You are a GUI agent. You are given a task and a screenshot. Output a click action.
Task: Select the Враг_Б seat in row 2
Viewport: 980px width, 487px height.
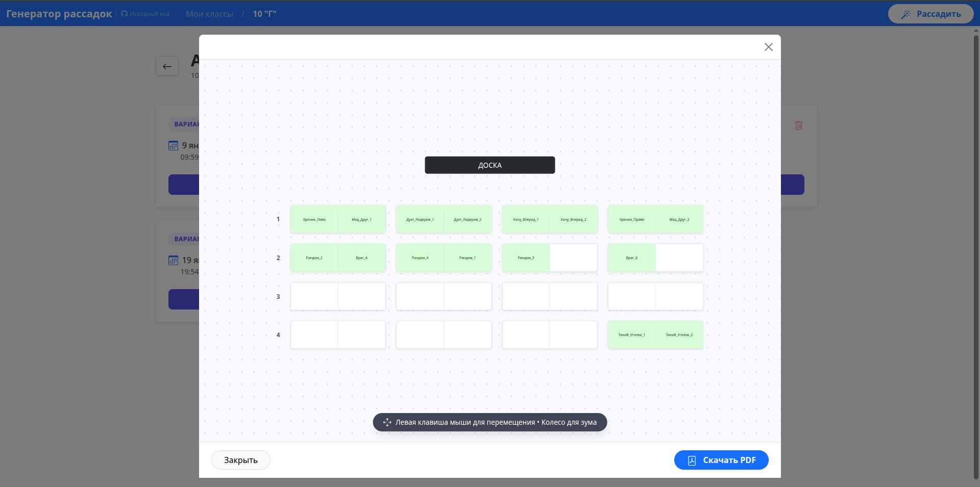pyautogui.click(x=631, y=258)
